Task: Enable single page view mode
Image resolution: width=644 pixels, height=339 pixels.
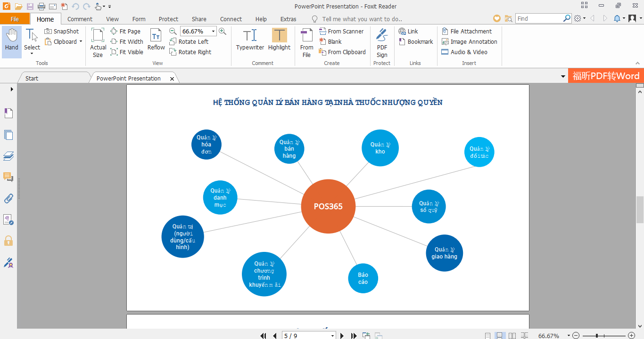Action: [x=488, y=336]
